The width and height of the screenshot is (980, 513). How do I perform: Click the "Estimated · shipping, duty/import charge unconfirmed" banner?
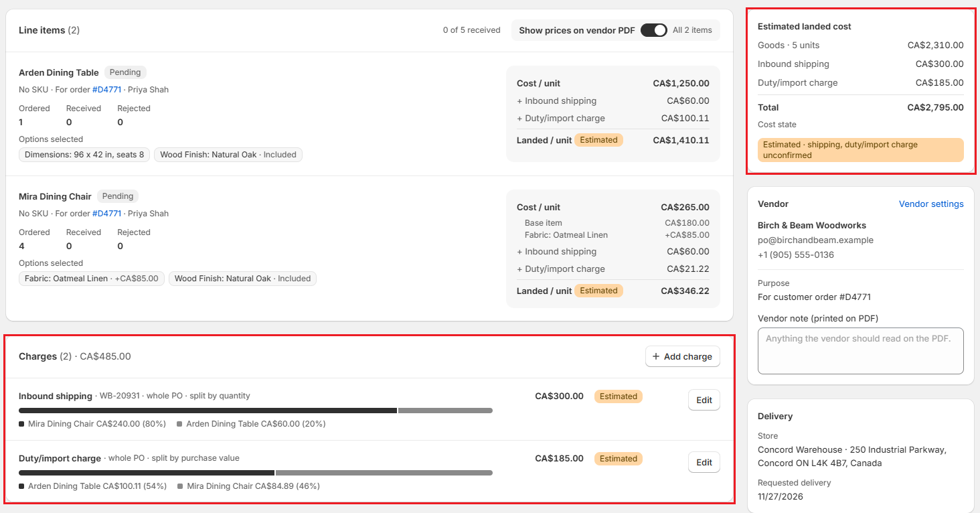click(x=861, y=150)
